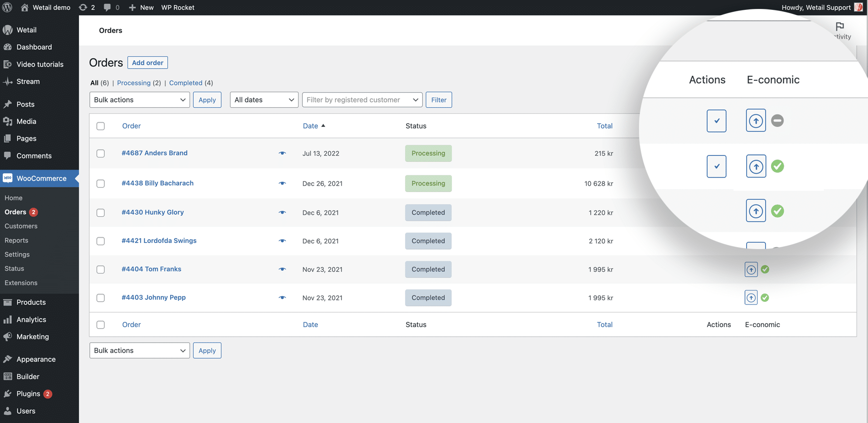This screenshot has width=868, height=423.
Task: Select checkbox for order #4438 Billy Bacharach
Action: [101, 183]
